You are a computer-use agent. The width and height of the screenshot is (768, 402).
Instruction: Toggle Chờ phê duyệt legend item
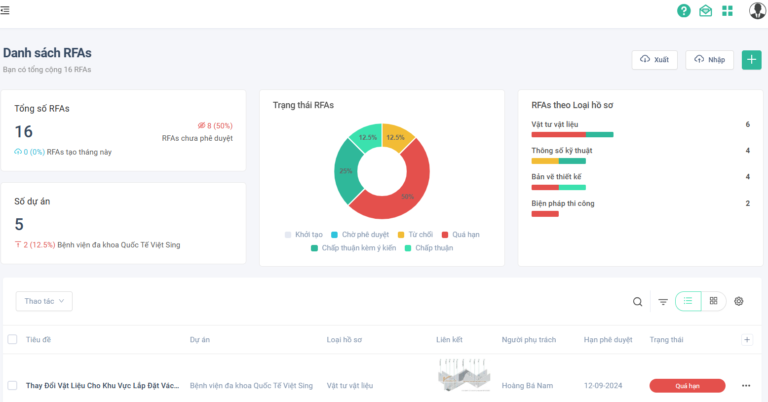tap(360, 235)
